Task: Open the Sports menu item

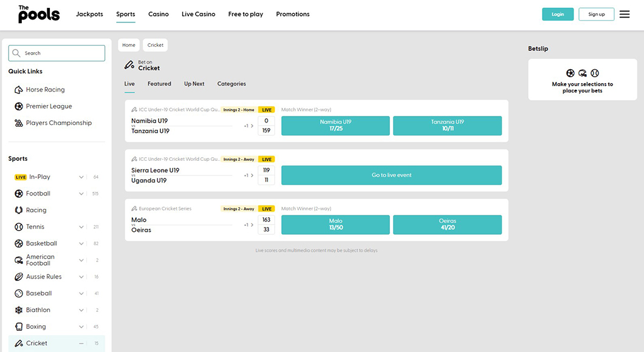Action: click(126, 14)
